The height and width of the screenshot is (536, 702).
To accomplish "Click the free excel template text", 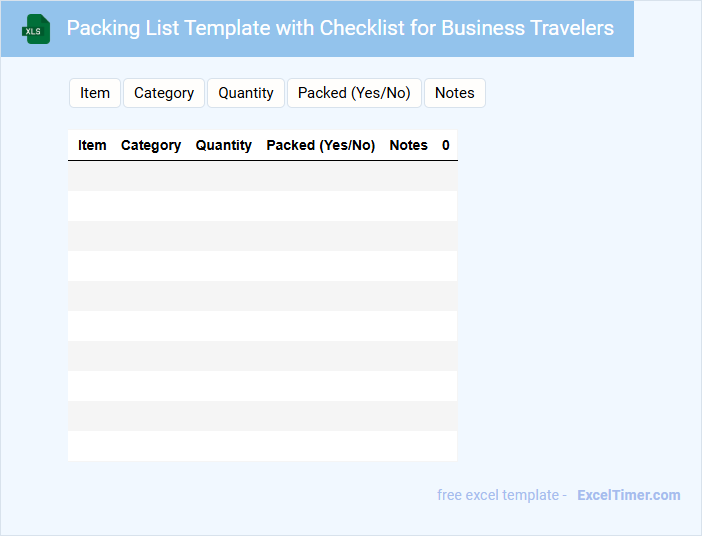I will [x=501, y=495].
